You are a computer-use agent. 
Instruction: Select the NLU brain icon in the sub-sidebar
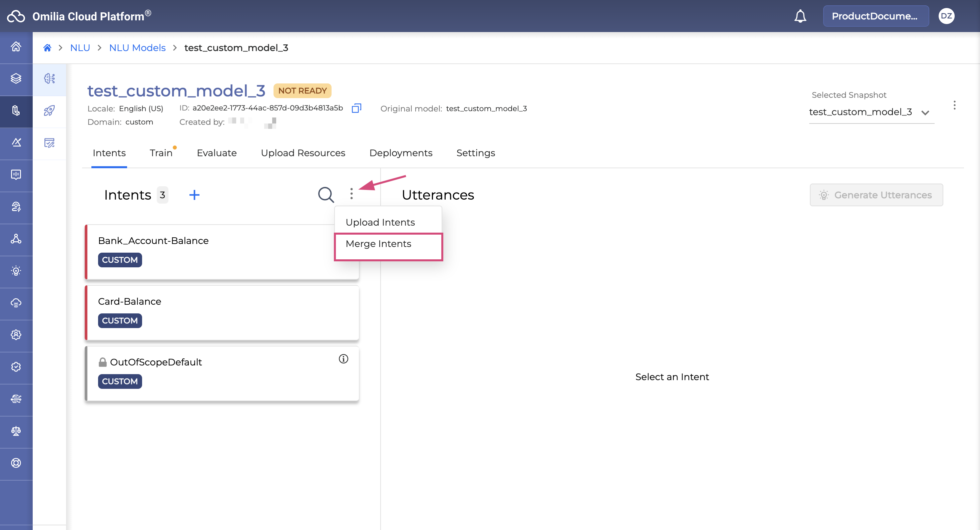coord(49,78)
